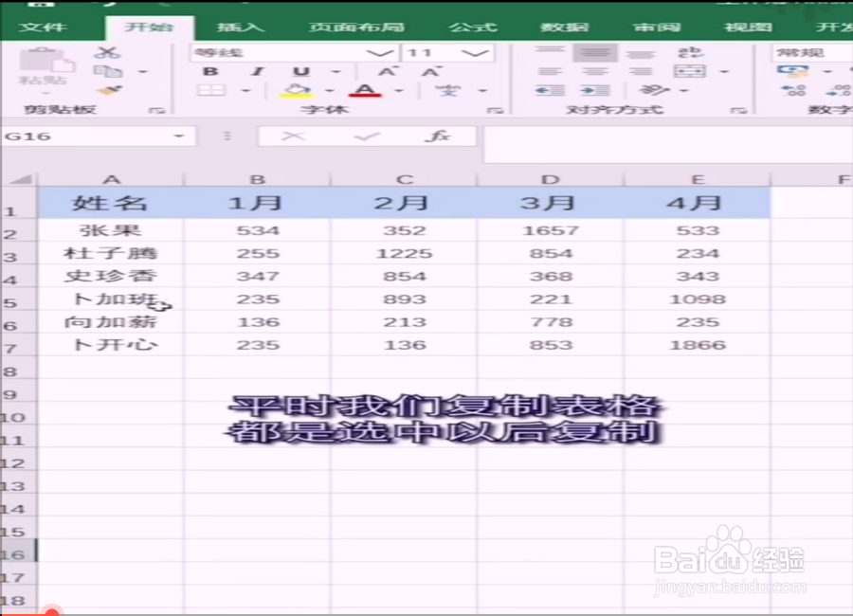This screenshot has width=853, height=616.
Task: Center text horizontally icon
Action: pos(595,71)
